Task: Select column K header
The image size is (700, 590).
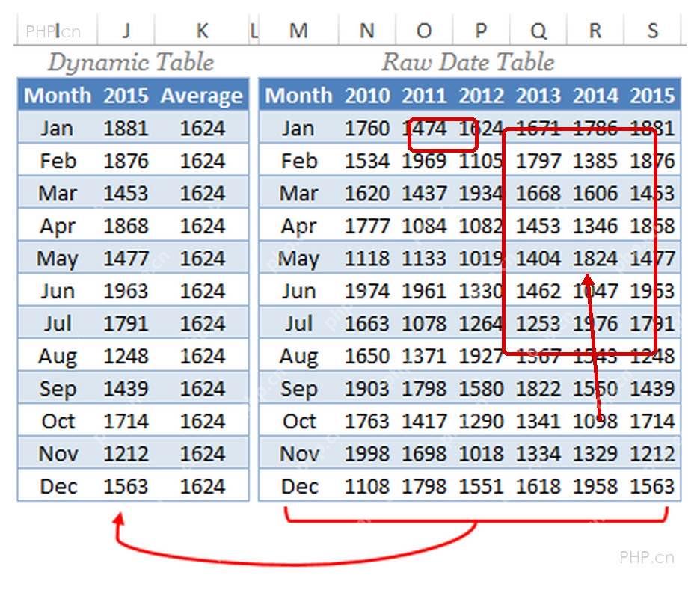Action: click(202, 31)
